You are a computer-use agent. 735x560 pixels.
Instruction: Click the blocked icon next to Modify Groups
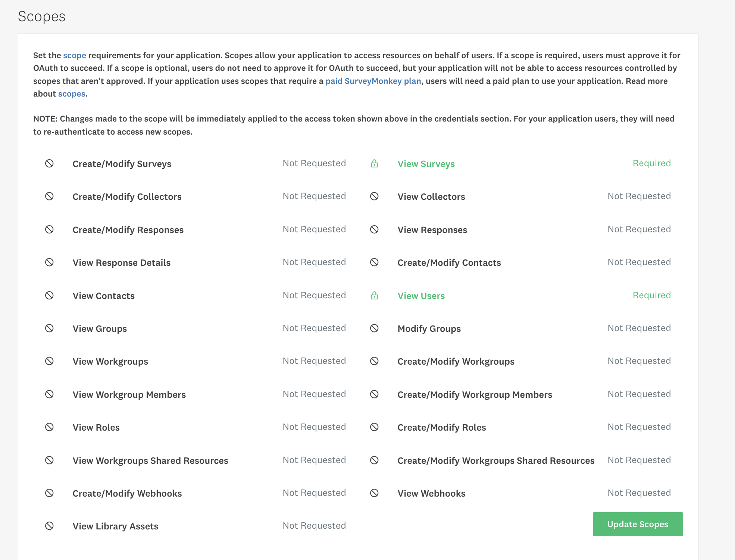coord(374,328)
